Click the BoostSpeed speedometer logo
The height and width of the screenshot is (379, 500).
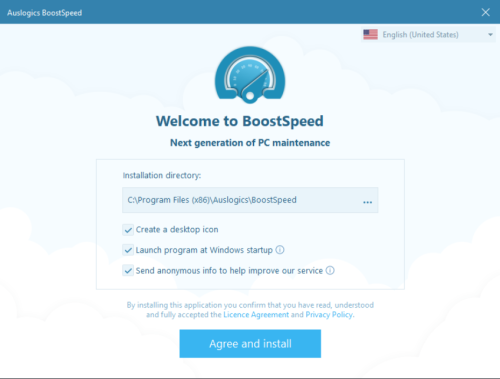coord(250,75)
